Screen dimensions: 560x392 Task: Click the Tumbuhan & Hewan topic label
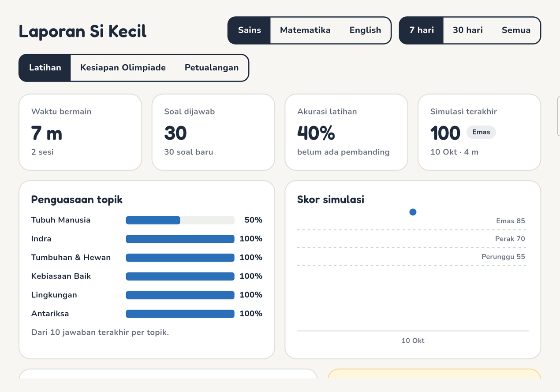point(71,258)
